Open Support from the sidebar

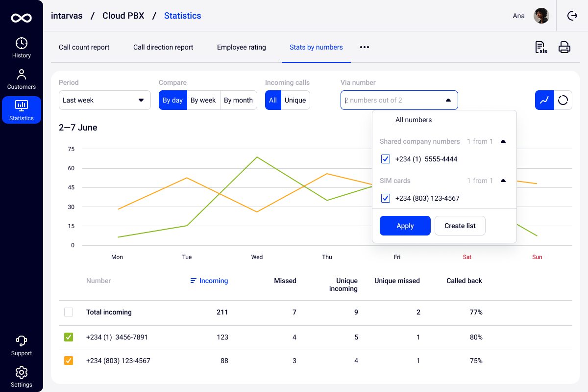coord(22,345)
